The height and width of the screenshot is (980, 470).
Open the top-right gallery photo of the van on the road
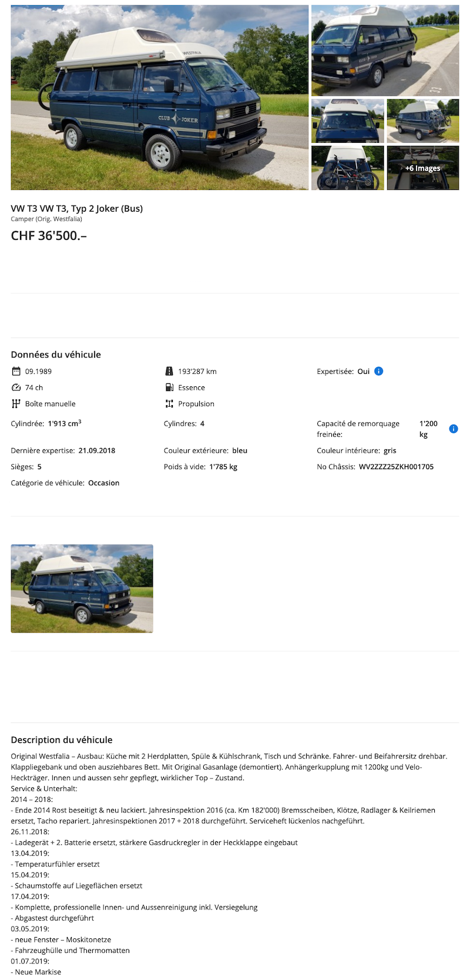[x=385, y=51]
